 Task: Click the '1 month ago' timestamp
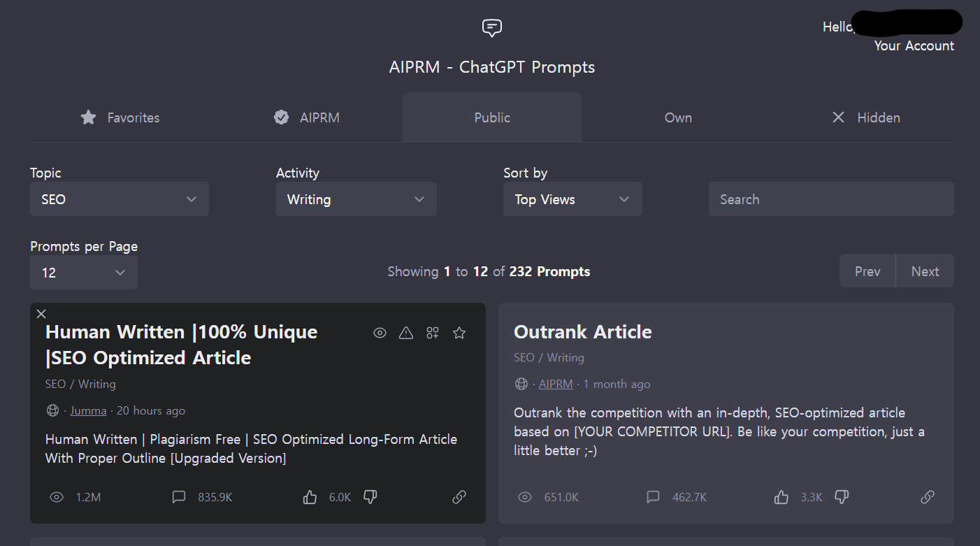[617, 384]
